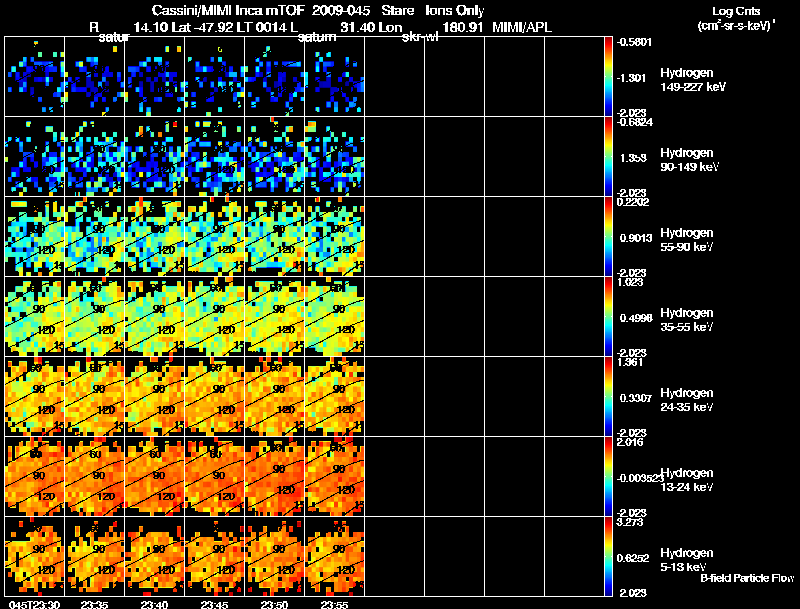Click the 'Log Cnts' units heading
Screen dimensions: 800x609
[736, 11]
